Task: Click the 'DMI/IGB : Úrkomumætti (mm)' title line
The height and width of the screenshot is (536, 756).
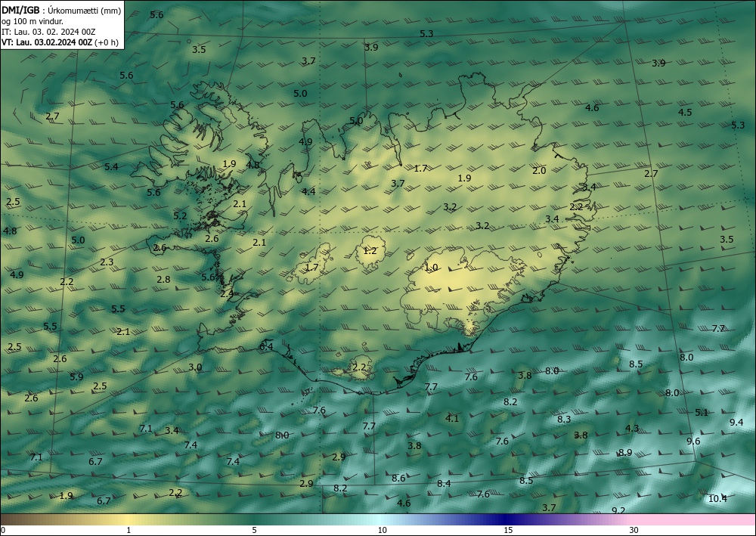Action: [x=61, y=10]
